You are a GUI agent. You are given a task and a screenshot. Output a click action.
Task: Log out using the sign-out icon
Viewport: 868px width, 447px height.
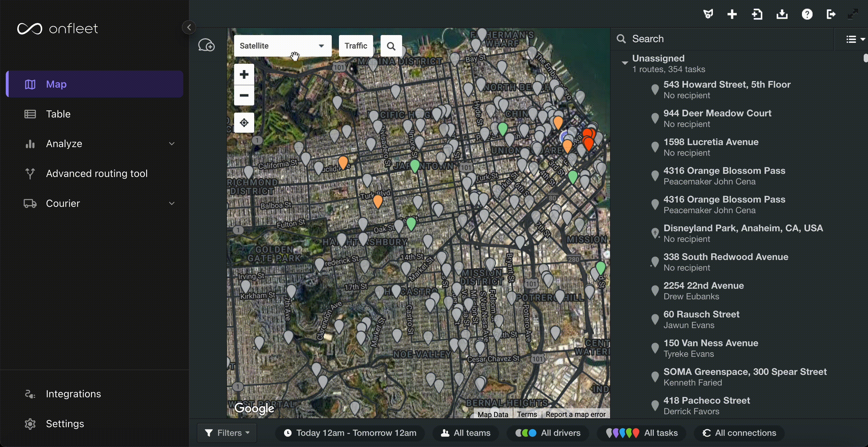pyautogui.click(x=831, y=14)
